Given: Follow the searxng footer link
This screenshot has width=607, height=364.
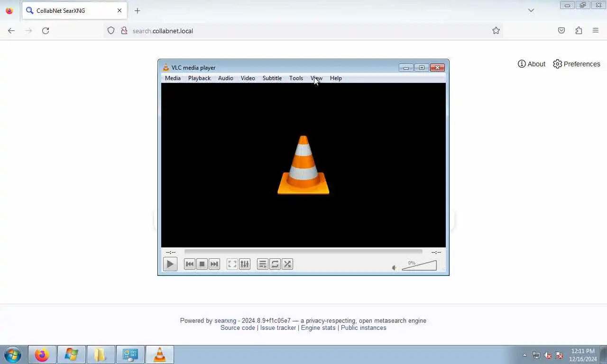Looking at the screenshot, I should coord(225,321).
